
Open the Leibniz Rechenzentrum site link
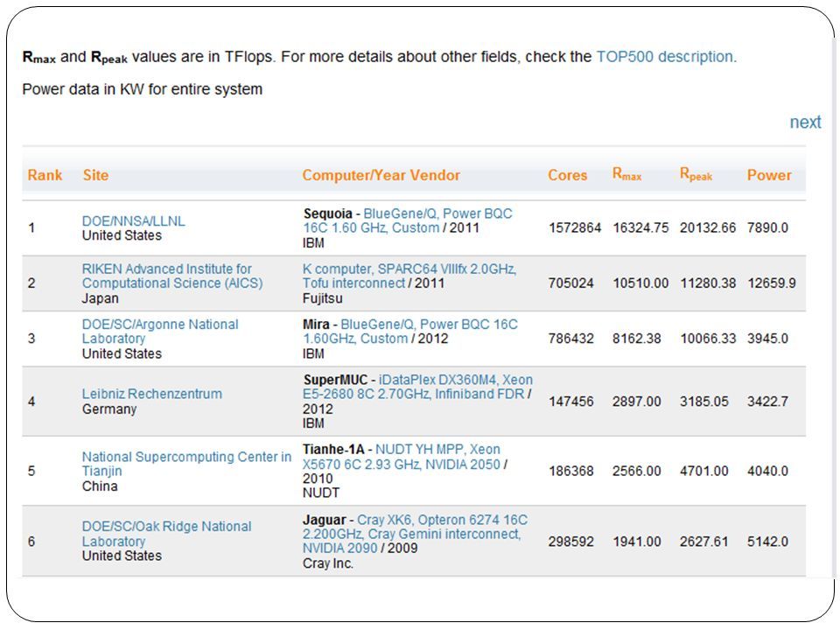tap(152, 394)
